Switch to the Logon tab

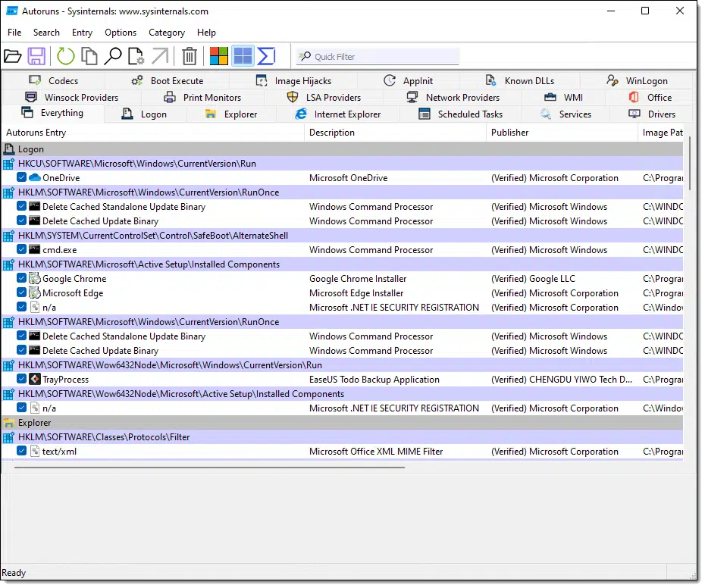pyautogui.click(x=145, y=114)
